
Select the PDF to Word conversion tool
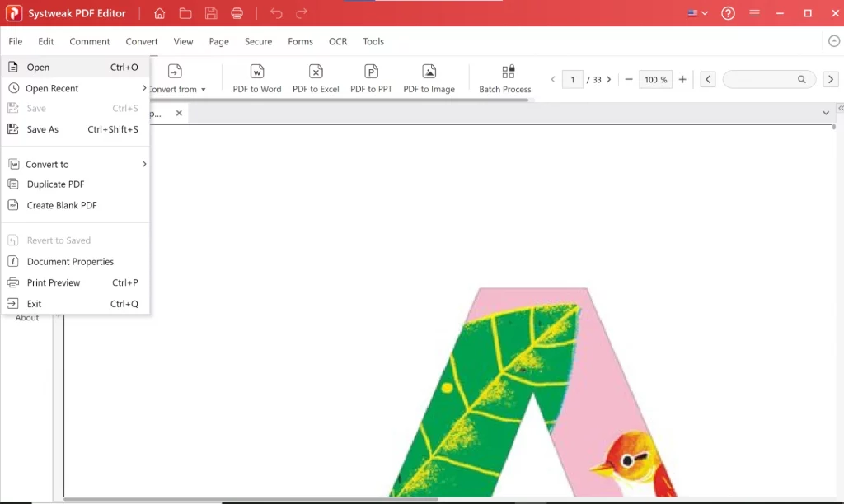pos(256,77)
